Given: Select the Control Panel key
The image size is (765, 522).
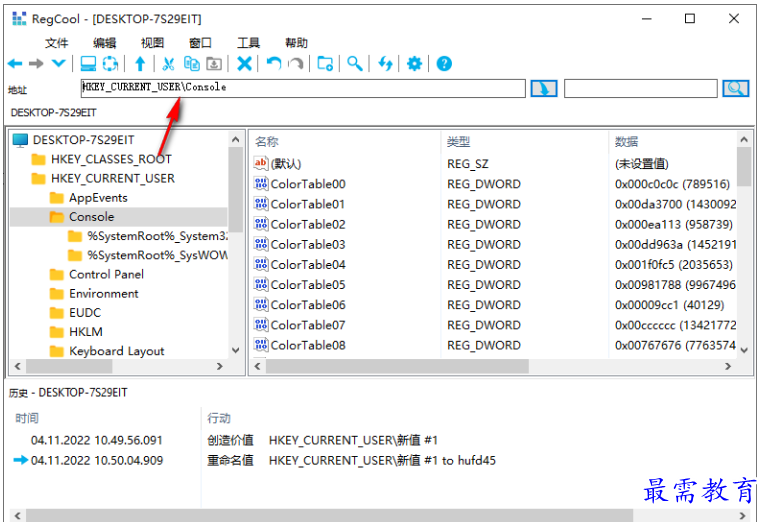Looking at the screenshot, I should click(x=106, y=274).
